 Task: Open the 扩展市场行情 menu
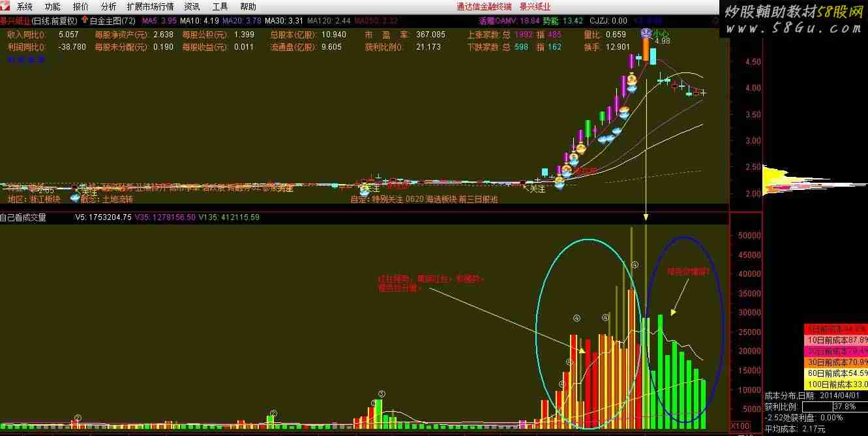tap(150, 7)
